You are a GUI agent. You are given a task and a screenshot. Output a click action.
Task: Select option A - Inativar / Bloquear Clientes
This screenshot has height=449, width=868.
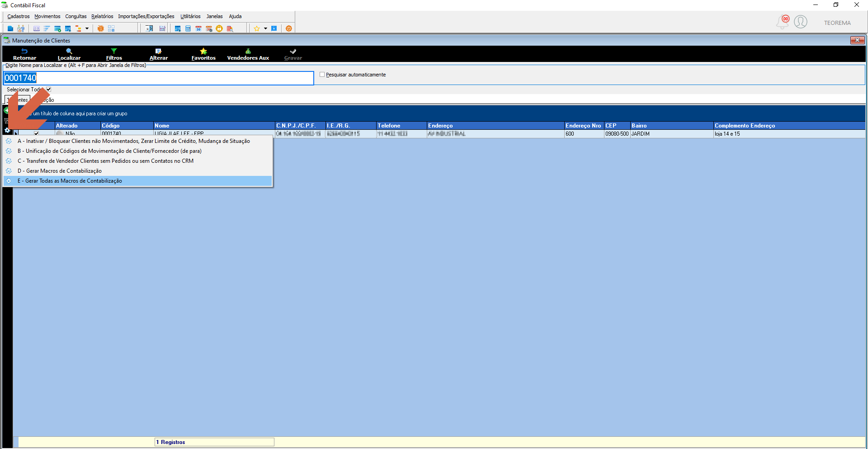coord(138,141)
